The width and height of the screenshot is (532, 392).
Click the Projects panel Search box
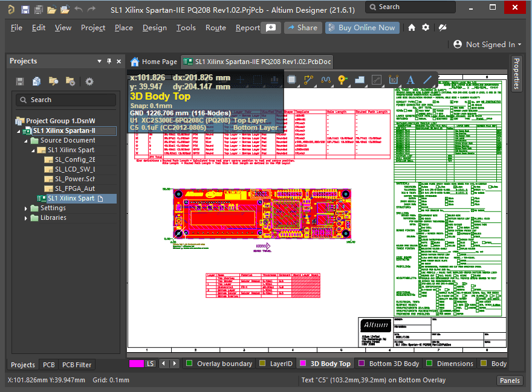click(x=66, y=100)
